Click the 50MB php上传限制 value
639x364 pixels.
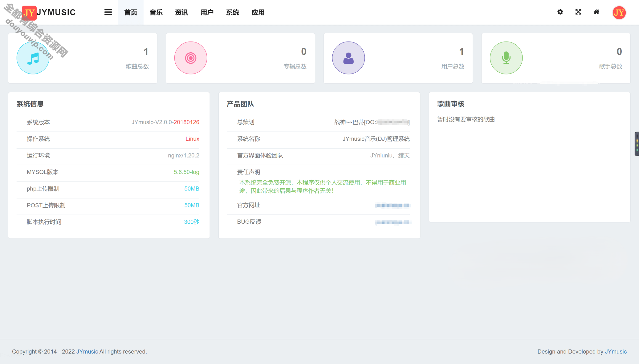tap(192, 189)
